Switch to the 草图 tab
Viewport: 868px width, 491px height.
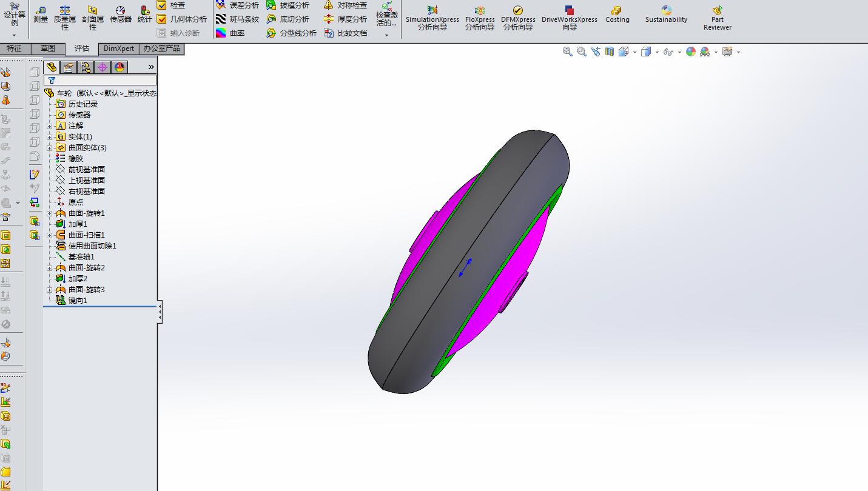[x=48, y=48]
